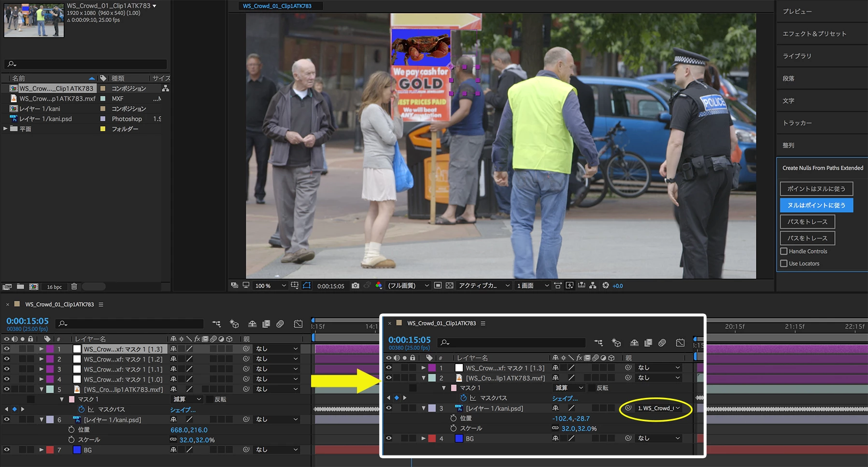
Task: Reset exposure using the aperture icon in viewer
Action: (x=606, y=285)
